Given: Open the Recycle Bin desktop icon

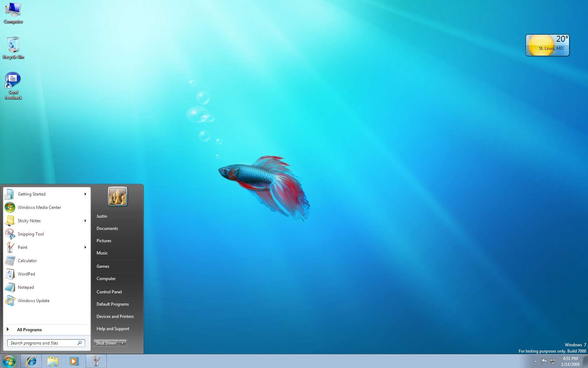Looking at the screenshot, I should (13, 48).
